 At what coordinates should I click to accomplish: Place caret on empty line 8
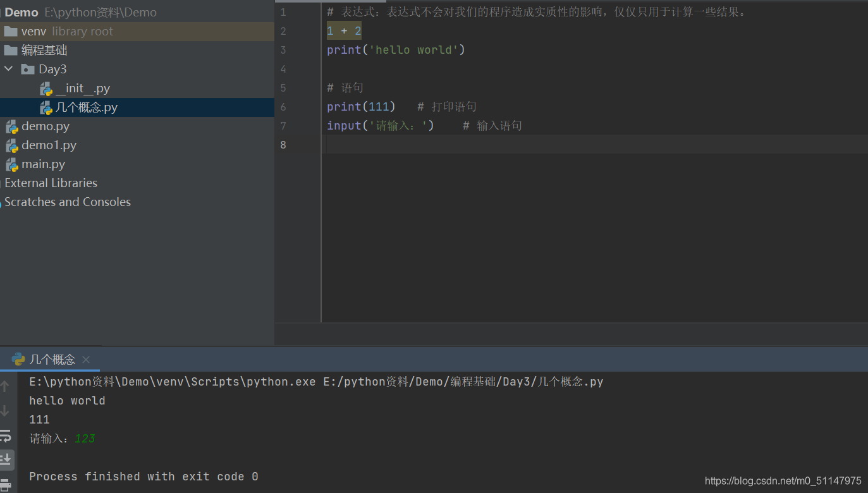pyautogui.click(x=594, y=145)
